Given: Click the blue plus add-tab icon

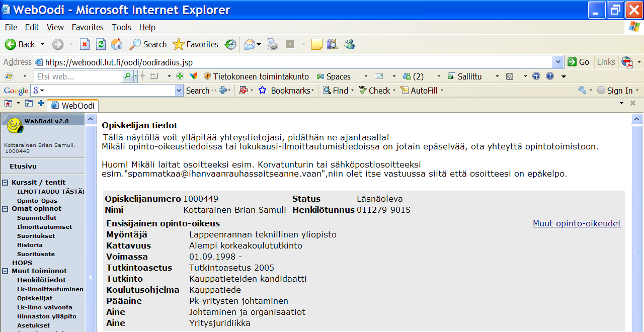Looking at the screenshot, I should coord(41,103).
